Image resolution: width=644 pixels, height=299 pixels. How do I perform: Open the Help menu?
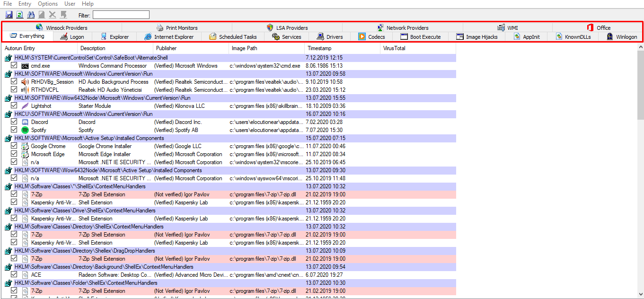[x=88, y=4]
